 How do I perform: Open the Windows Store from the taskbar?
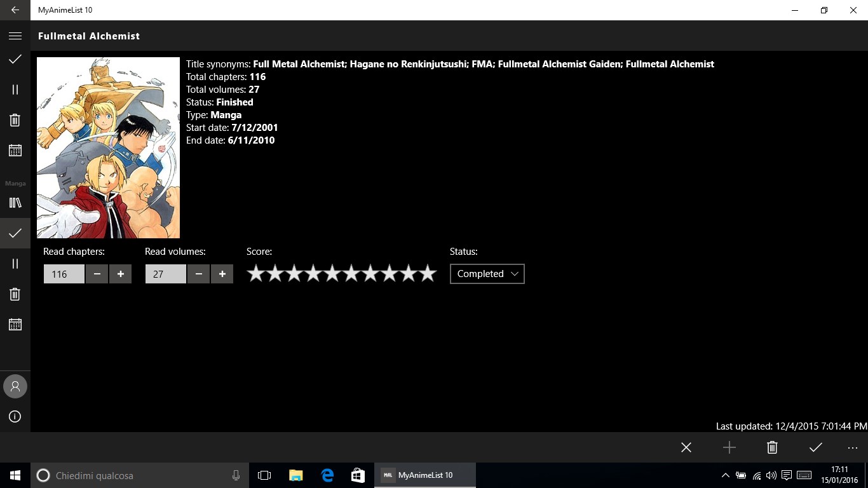pos(358,475)
